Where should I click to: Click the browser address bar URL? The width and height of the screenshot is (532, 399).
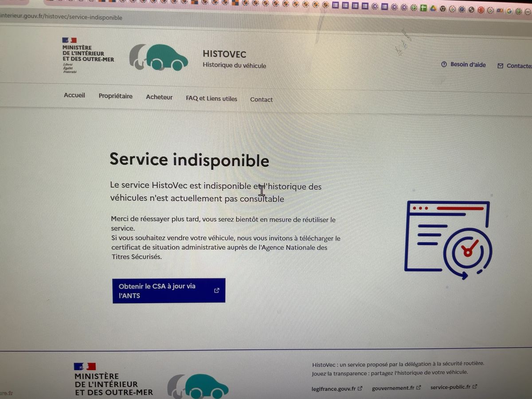pyautogui.click(x=61, y=17)
